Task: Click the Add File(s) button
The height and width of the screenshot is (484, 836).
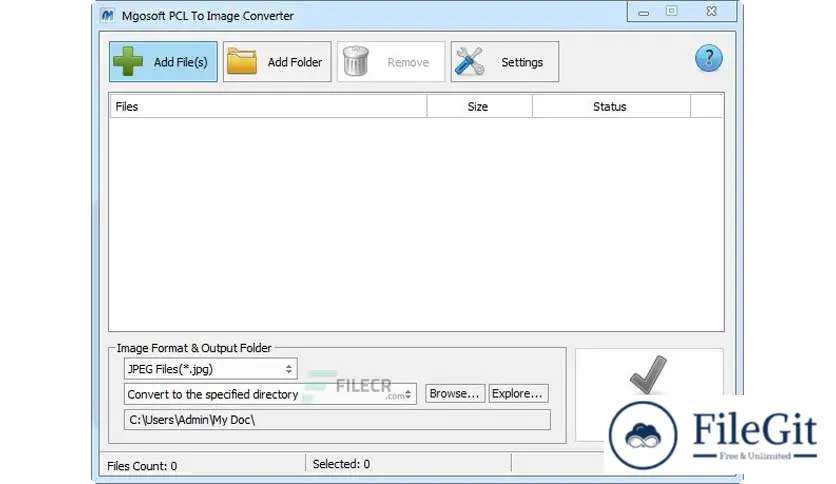Action: (x=163, y=62)
